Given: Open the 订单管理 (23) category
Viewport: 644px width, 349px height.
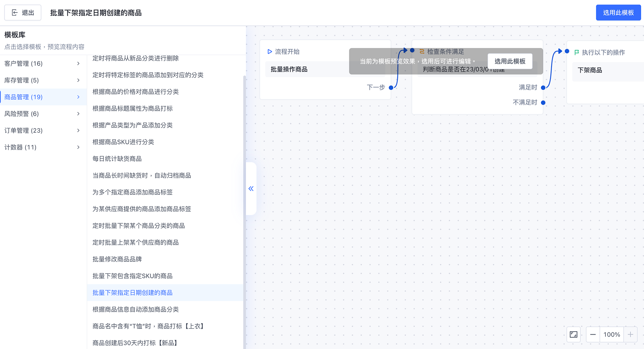Looking at the screenshot, I should [44, 130].
